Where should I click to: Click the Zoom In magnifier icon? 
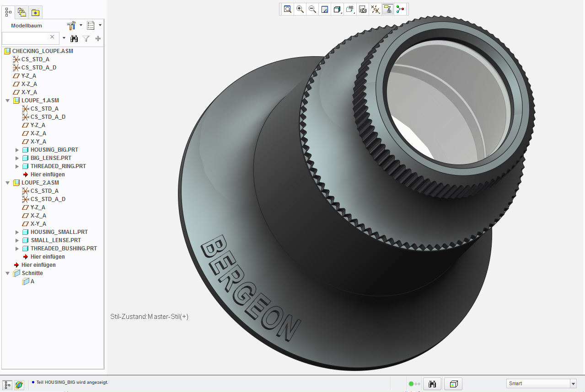[300, 9]
